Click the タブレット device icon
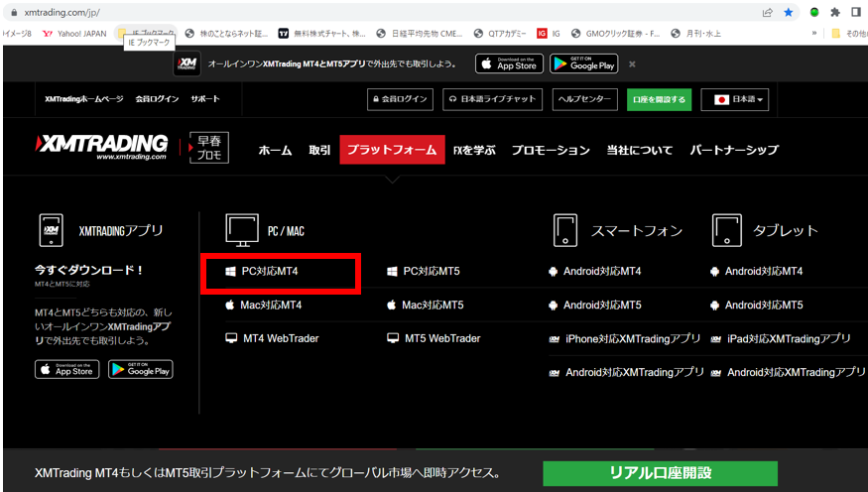The image size is (868, 492). pyautogui.click(x=727, y=230)
